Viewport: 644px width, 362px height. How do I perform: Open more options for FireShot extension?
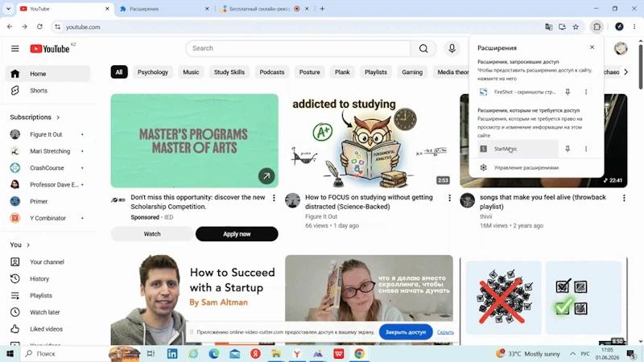click(x=586, y=92)
